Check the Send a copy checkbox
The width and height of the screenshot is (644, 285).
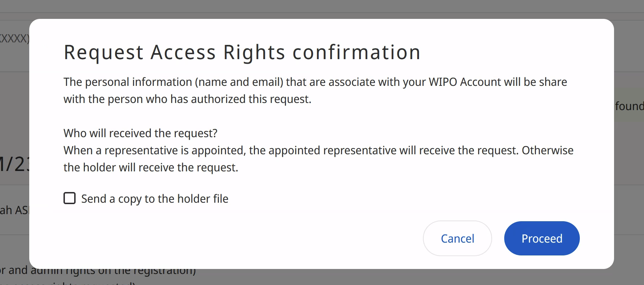click(70, 198)
